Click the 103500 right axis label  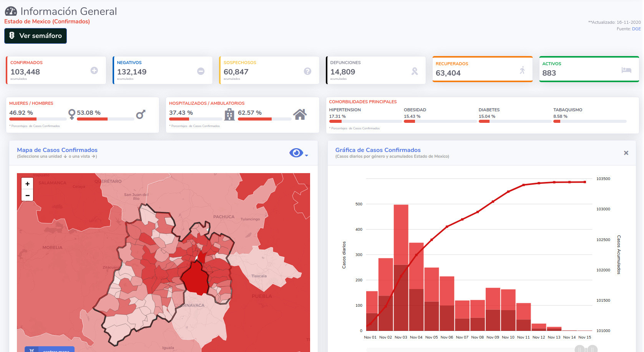(603, 179)
